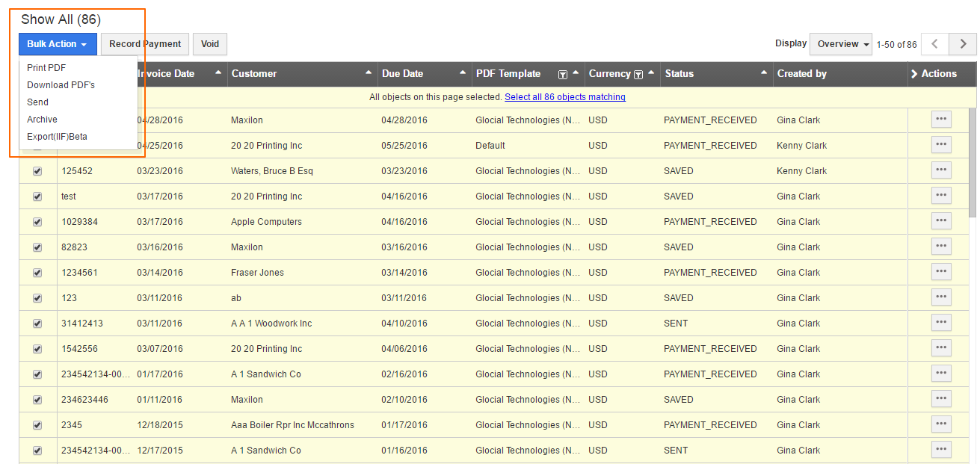The width and height of the screenshot is (980, 464).
Task: Click the previous page arrow
Action: point(934,44)
